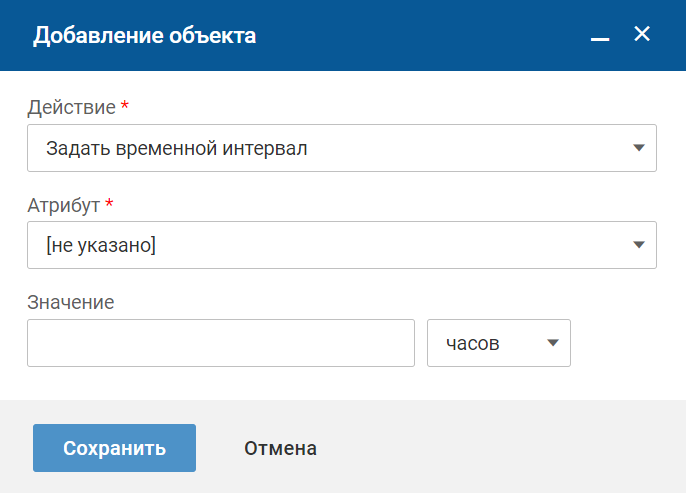Click the arrow beside часов
This screenshot has height=493, width=686.
553,343
